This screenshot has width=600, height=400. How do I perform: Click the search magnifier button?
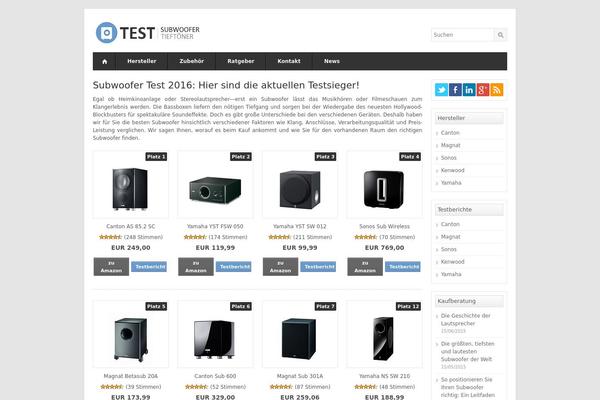tap(501, 35)
